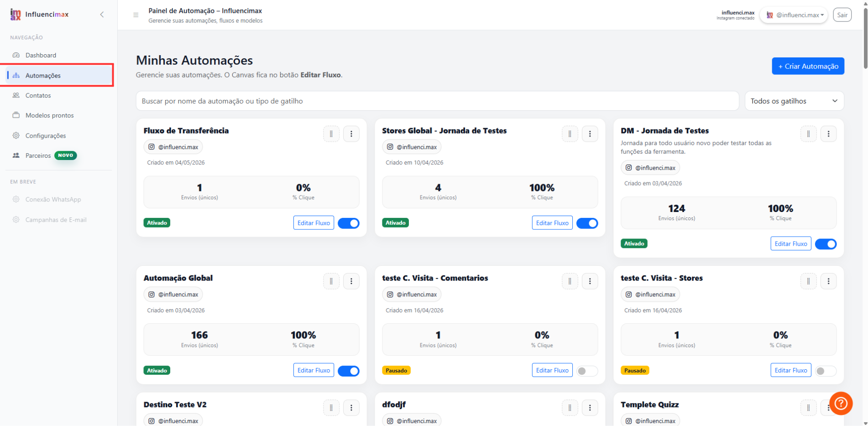Click the drag handle on dfodjf card
This screenshot has width=868, height=429.
pos(570,408)
